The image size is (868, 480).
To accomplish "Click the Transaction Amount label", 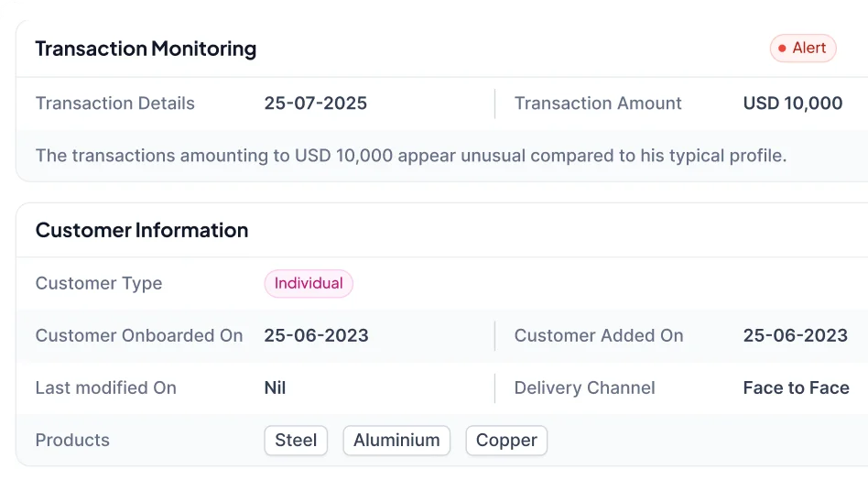I will [x=598, y=104].
